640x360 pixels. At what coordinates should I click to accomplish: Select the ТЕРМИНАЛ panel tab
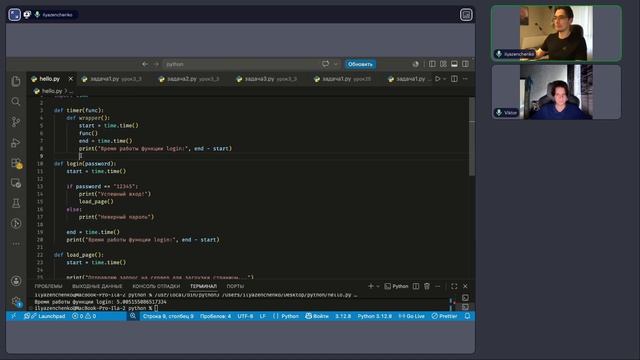[203, 286]
